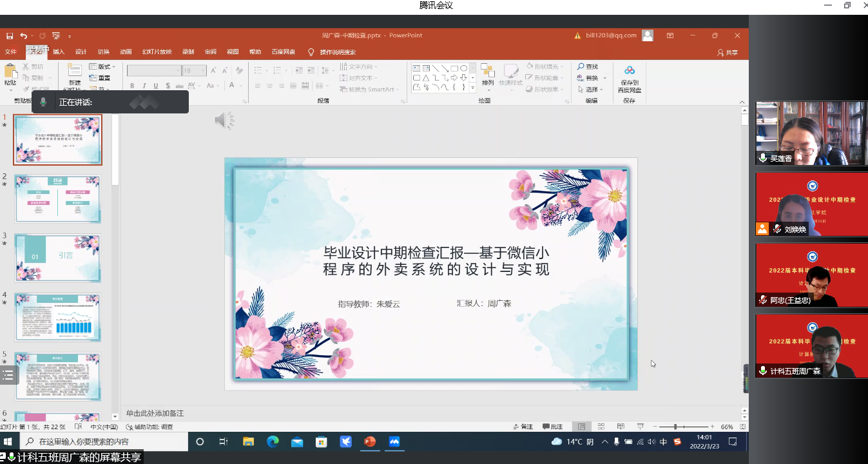This screenshot has width=868, height=464.
Task: Switch to slide sorter view in status bar
Action: click(601, 427)
